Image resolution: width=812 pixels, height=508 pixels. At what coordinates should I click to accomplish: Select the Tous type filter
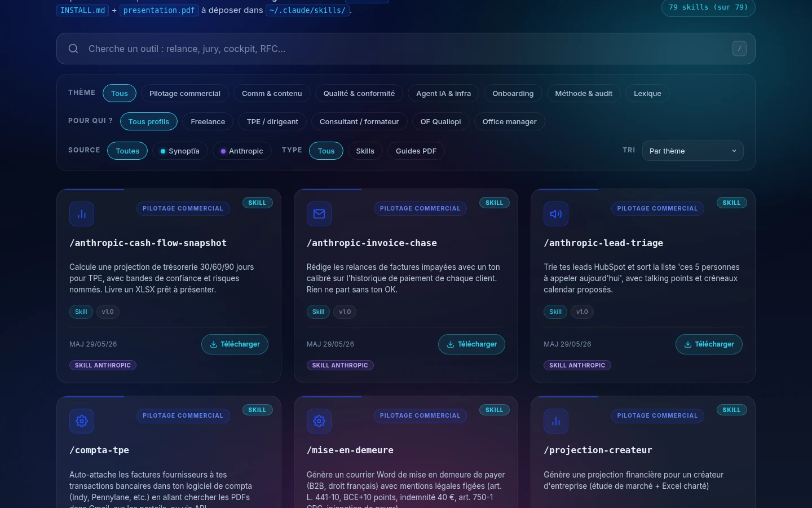(x=326, y=151)
